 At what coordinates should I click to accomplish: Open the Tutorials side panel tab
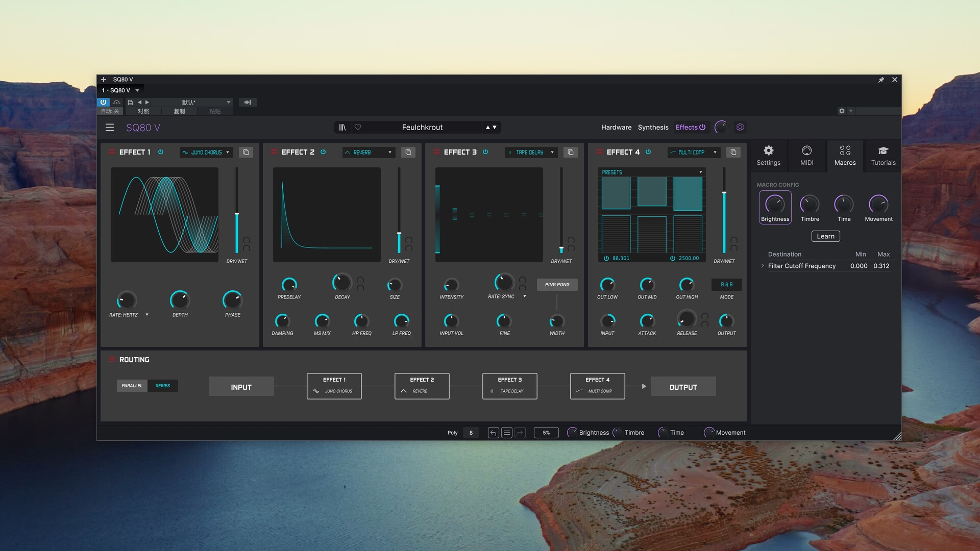(x=883, y=156)
